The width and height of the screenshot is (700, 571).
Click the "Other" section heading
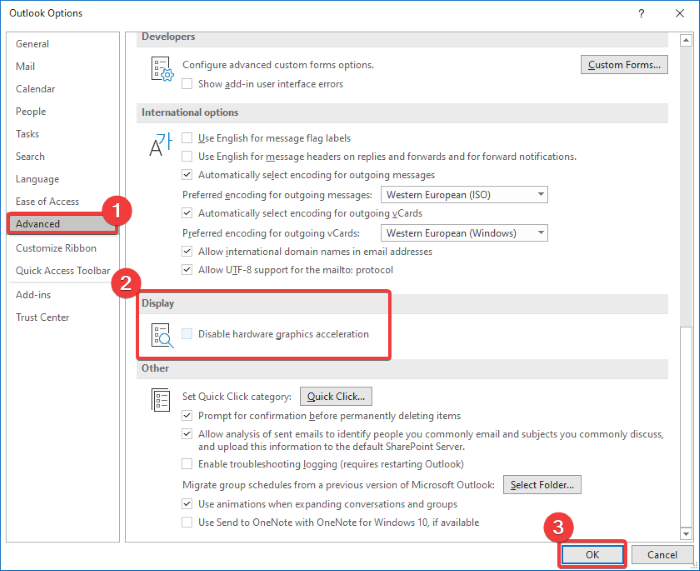tap(155, 368)
